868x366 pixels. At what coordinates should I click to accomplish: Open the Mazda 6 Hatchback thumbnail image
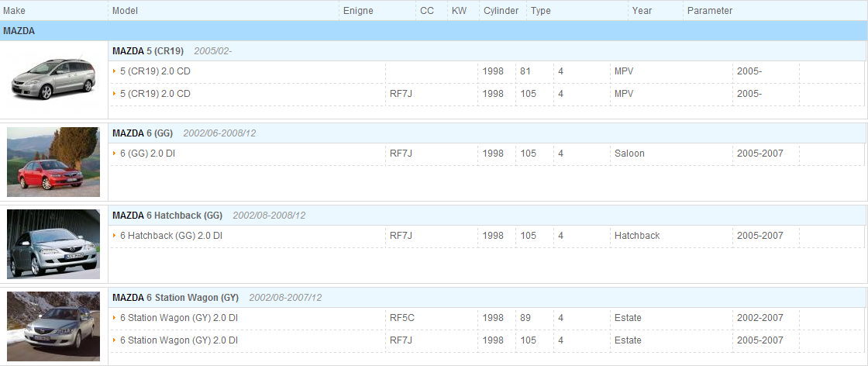click(53, 244)
